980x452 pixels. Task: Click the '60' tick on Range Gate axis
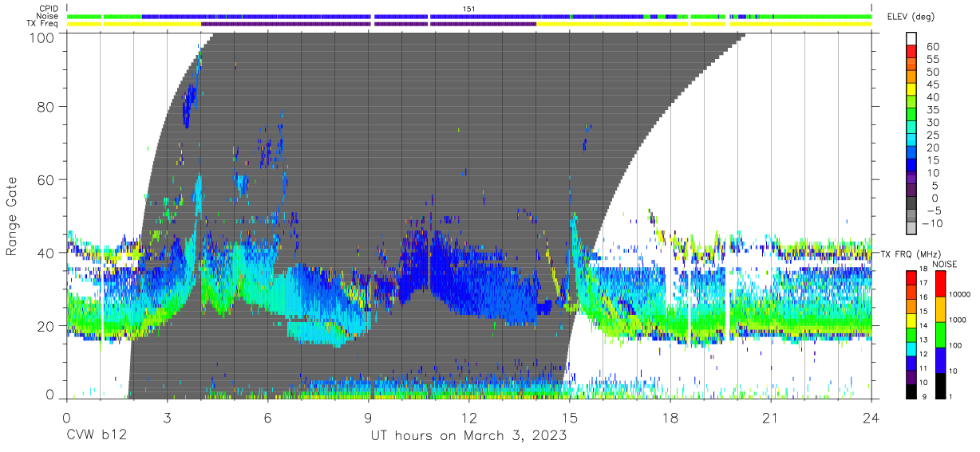click(47, 180)
